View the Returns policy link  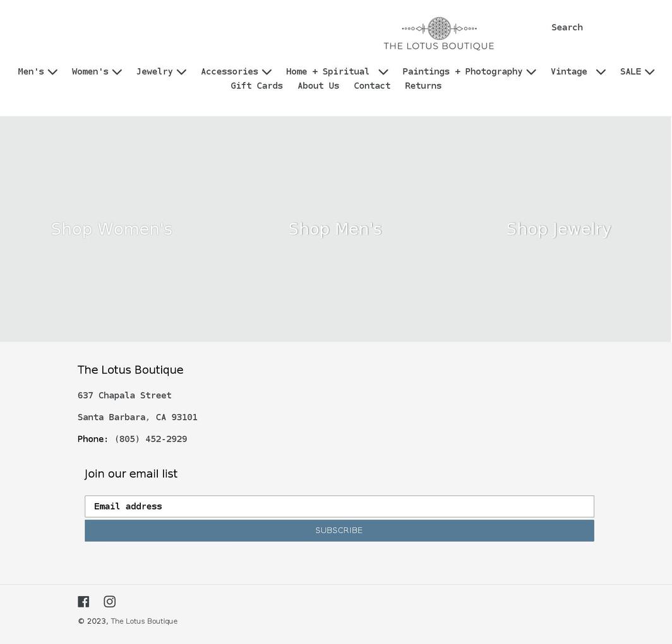423,86
